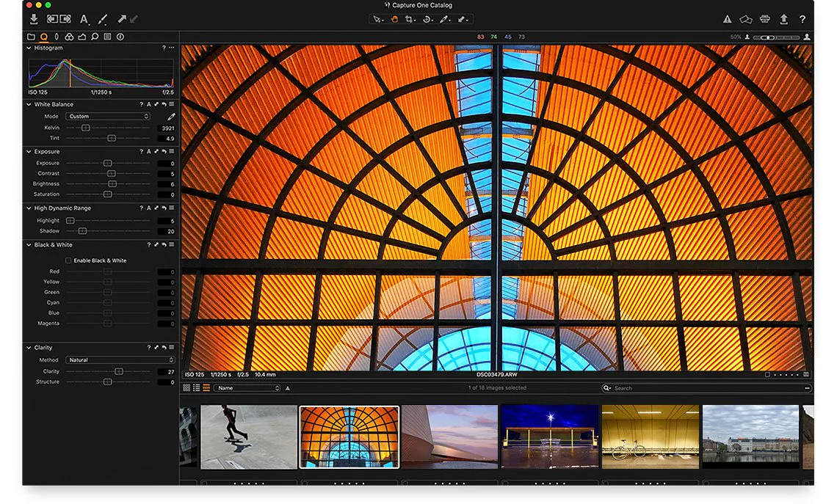Open the White Balance Mode dropdown
The height and width of the screenshot is (504, 837).
coord(108,116)
